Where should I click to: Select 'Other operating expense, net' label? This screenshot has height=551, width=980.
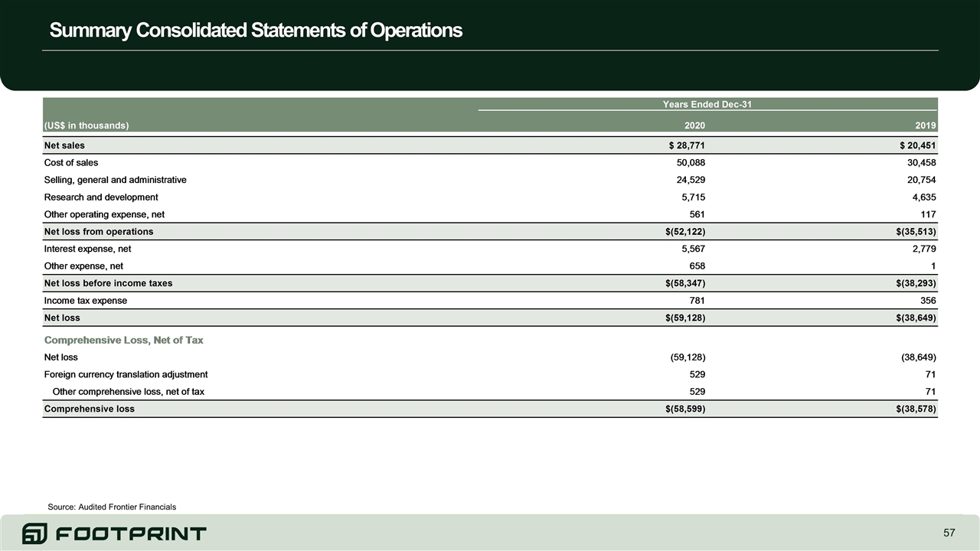click(x=104, y=214)
